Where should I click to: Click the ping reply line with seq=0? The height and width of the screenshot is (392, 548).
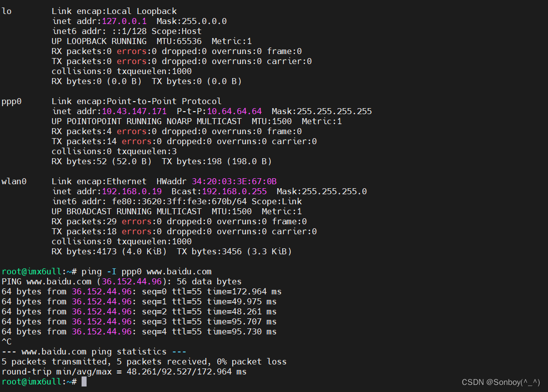point(142,292)
